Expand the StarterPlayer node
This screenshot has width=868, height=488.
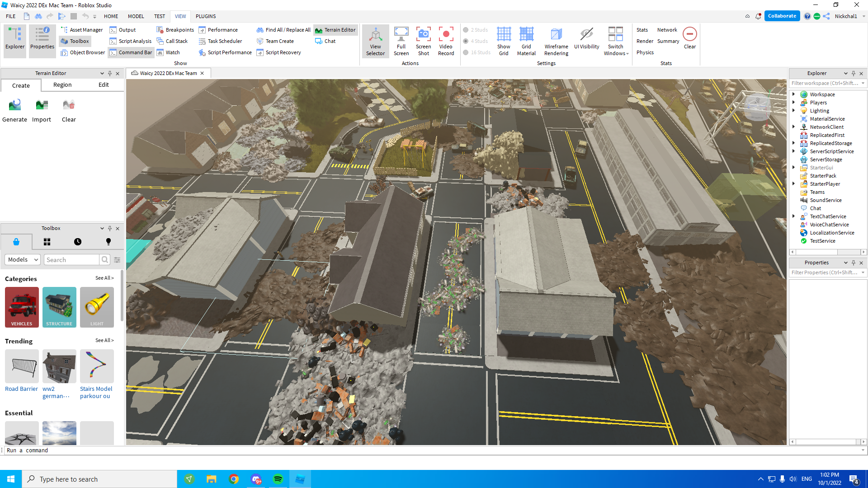[x=793, y=183]
